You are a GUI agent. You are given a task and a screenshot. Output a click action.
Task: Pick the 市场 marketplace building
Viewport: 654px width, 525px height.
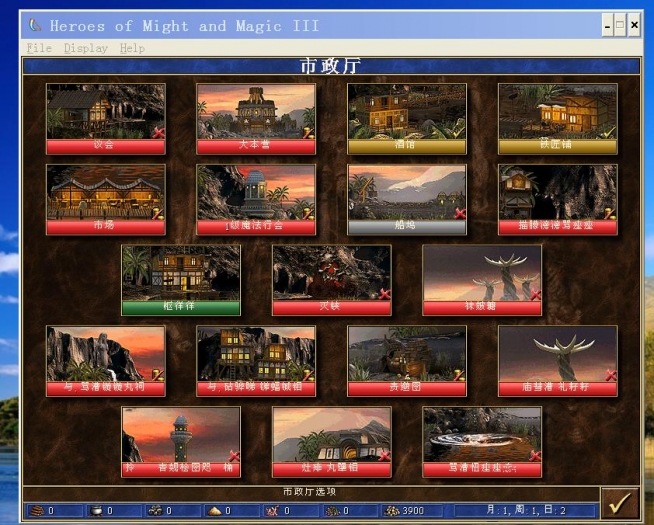106,199
